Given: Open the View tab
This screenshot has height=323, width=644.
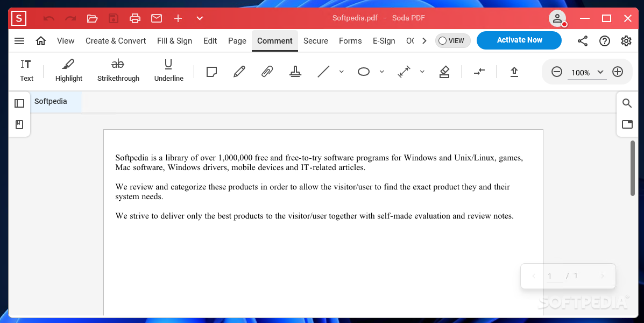Looking at the screenshot, I should tap(66, 41).
